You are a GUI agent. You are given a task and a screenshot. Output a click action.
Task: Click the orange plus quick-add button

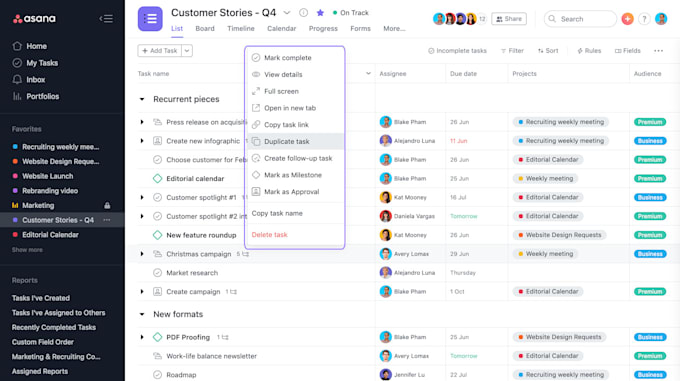pyautogui.click(x=627, y=19)
